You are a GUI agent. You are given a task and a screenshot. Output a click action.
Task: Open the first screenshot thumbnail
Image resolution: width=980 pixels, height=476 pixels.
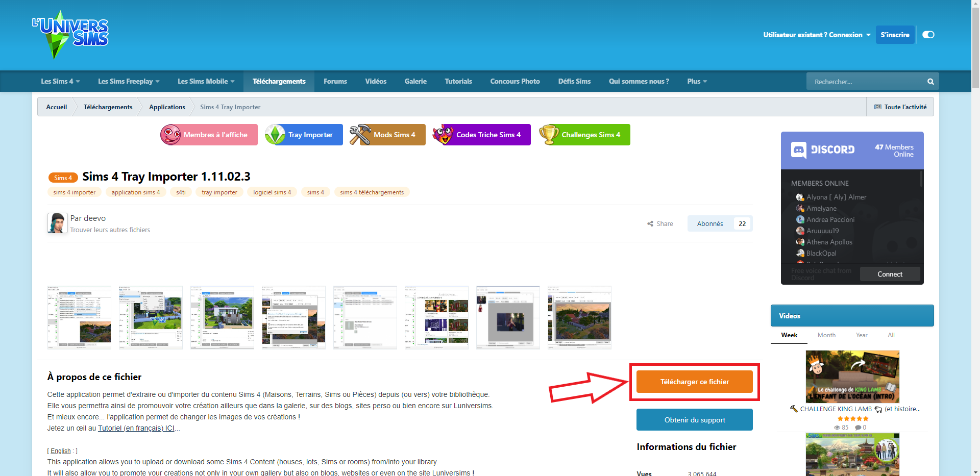click(79, 317)
